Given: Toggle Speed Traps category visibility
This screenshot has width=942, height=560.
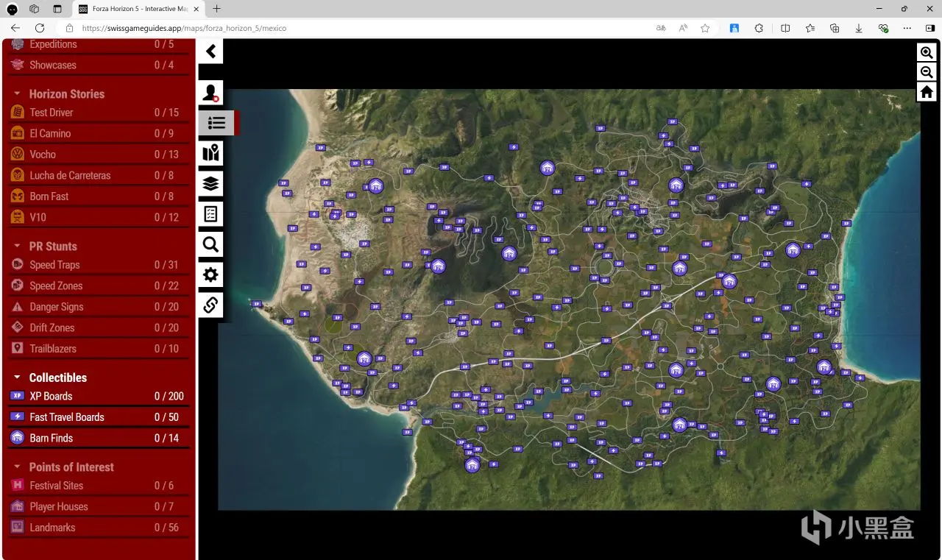Looking at the screenshot, I should (x=99, y=265).
